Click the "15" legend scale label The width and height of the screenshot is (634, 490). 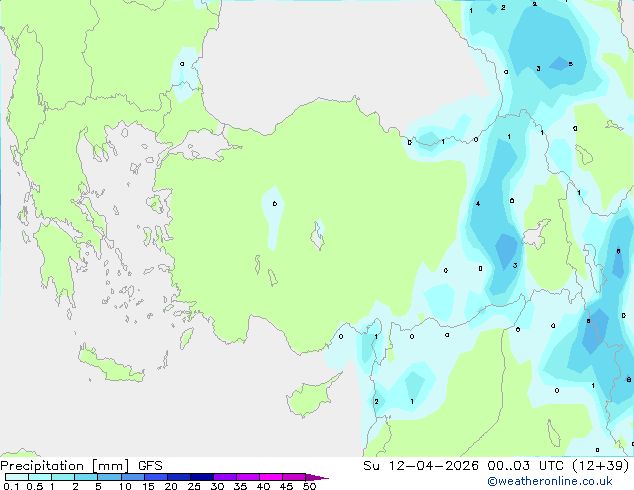click(148, 486)
